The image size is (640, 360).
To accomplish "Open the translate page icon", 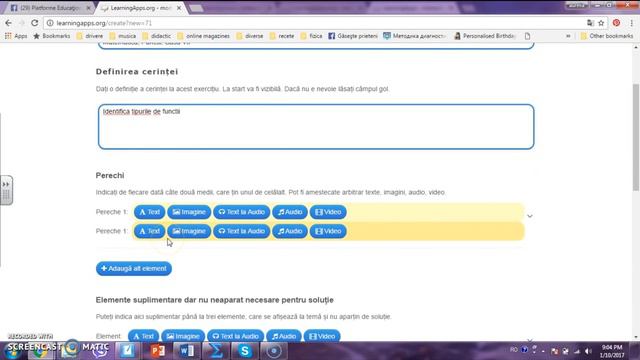I will click(590, 23).
